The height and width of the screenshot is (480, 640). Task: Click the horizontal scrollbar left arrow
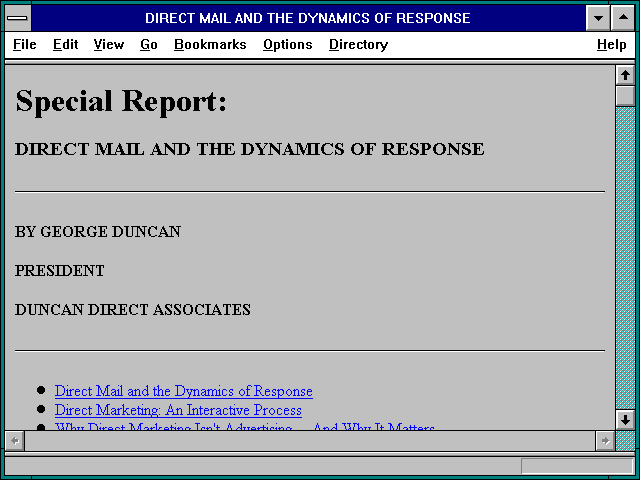[15, 441]
